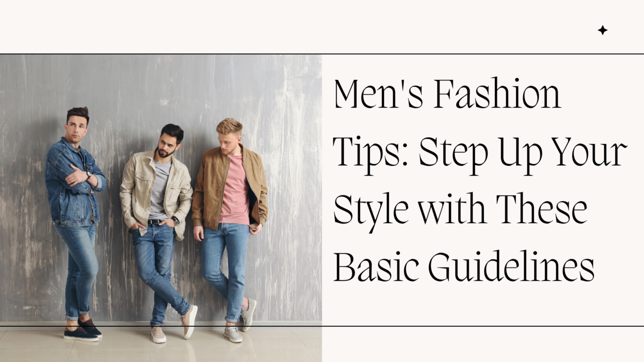The width and height of the screenshot is (644, 362).
Task: Click the four-point star sparkle icon
Action: pos(602,30)
